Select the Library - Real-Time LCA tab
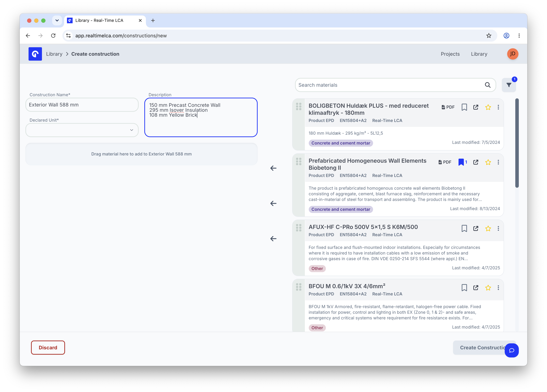Viewport: 547px width, 392px height. coord(105,20)
